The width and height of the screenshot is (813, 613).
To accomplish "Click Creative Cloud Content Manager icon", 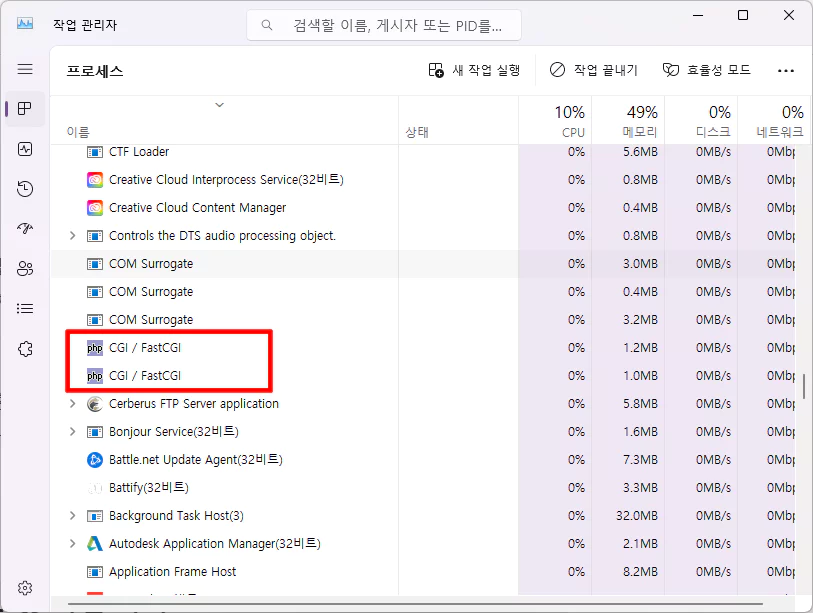I will coord(95,208).
